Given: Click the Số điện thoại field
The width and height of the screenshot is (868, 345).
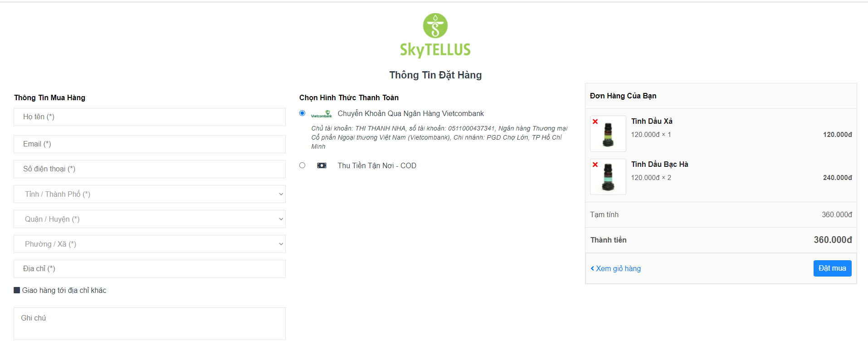Looking at the screenshot, I should click(150, 169).
